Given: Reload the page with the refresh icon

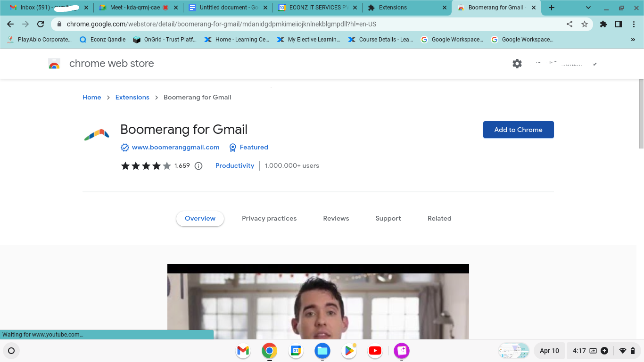Looking at the screenshot, I should (x=41, y=24).
